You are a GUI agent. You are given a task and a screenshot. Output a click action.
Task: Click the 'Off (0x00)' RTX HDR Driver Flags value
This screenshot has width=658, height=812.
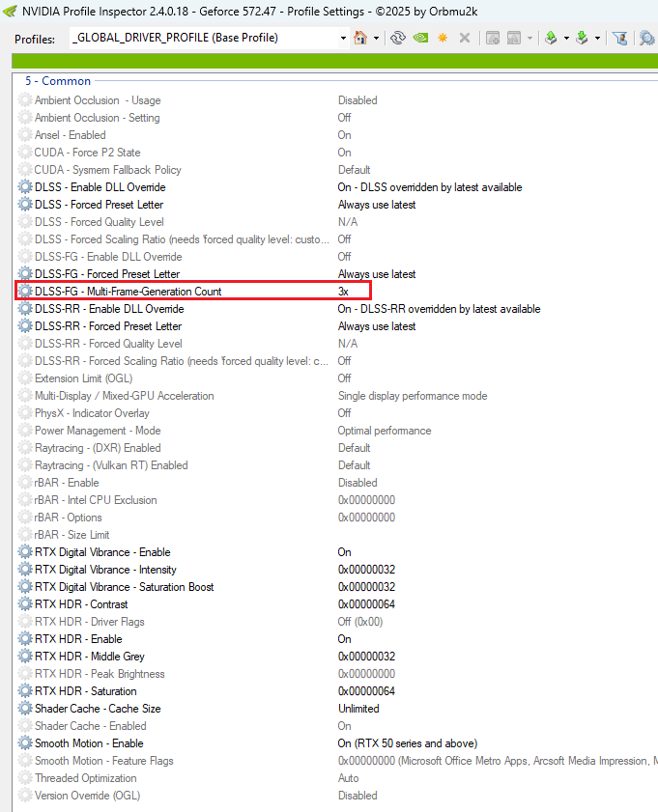click(360, 622)
